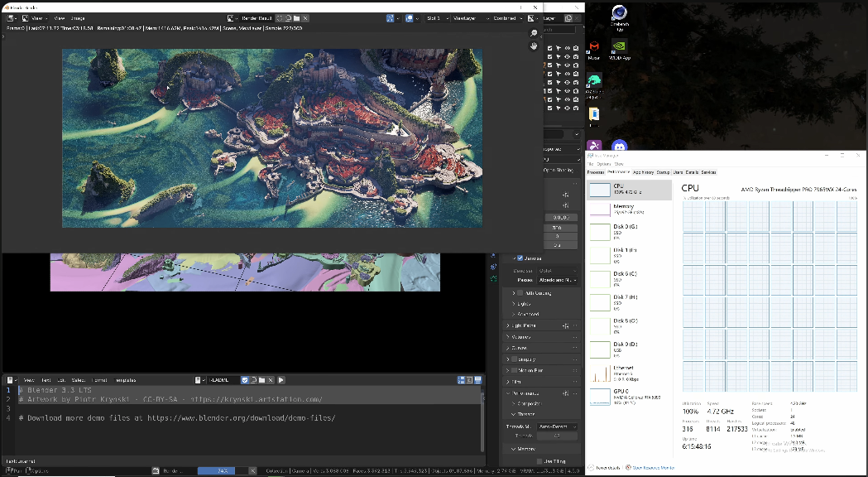Select Ethernet in Task Manager sidebar

pos(629,373)
